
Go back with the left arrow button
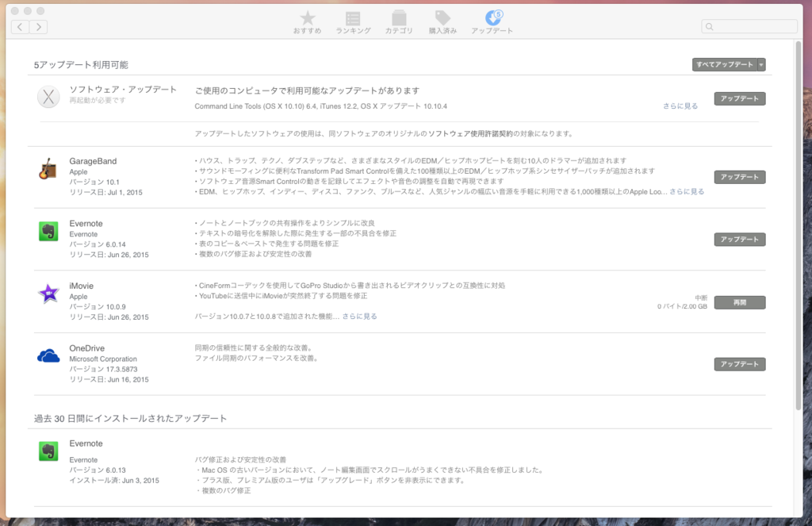(20, 27)
